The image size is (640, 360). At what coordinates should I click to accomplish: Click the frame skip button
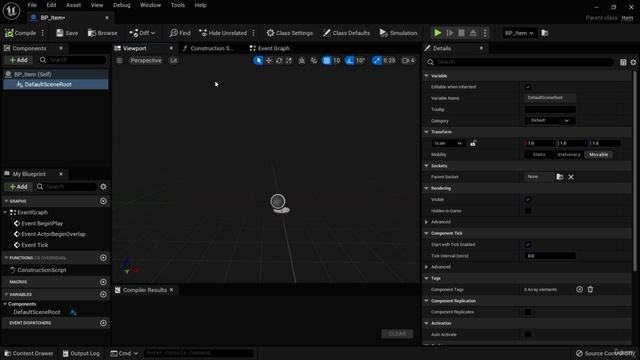(450, 33)
